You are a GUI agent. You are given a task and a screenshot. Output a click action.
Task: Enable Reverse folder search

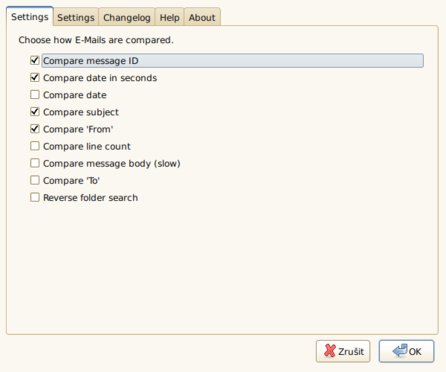click(35, 197)
